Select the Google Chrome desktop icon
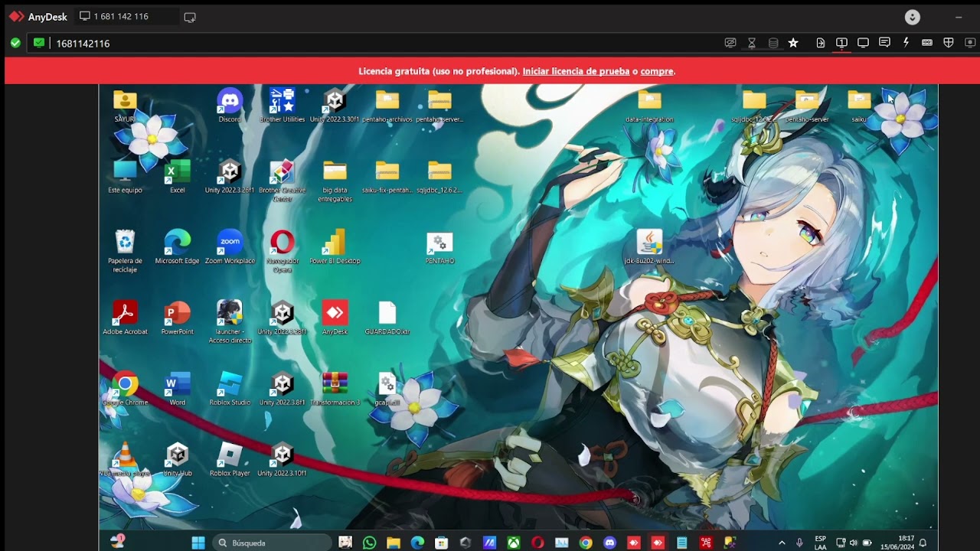Screen dimensions: 980x551 tap(125, 388)
